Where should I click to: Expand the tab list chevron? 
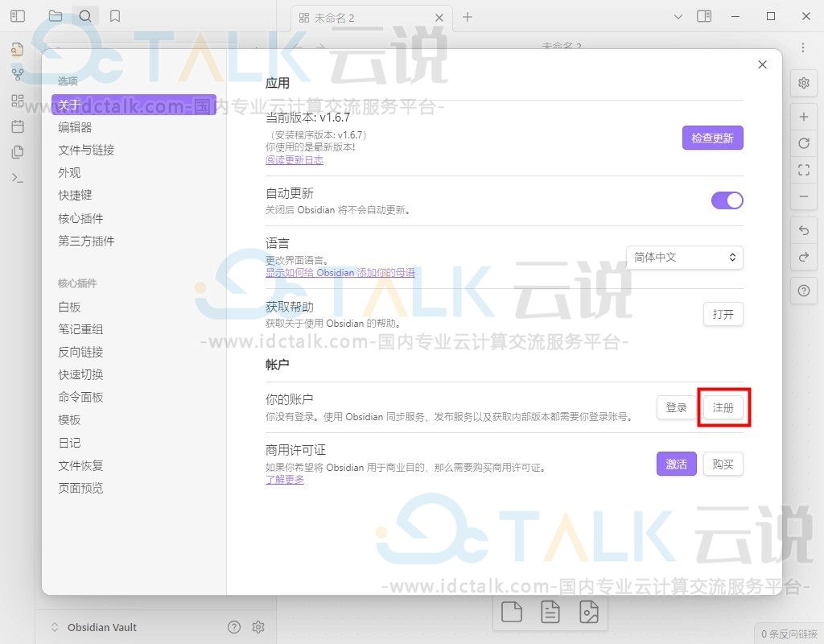[x=678, y=17]
